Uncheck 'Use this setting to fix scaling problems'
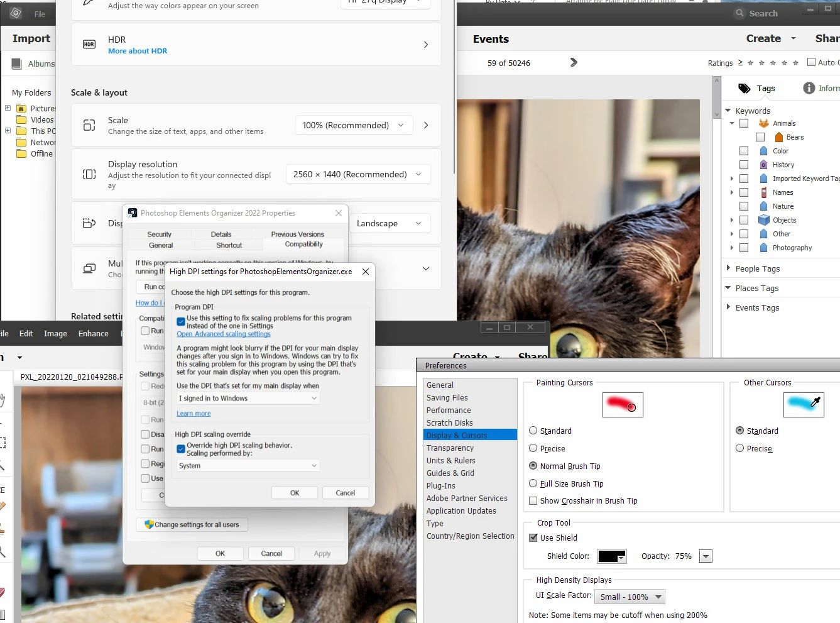The image size is (840, 623). 181,321
